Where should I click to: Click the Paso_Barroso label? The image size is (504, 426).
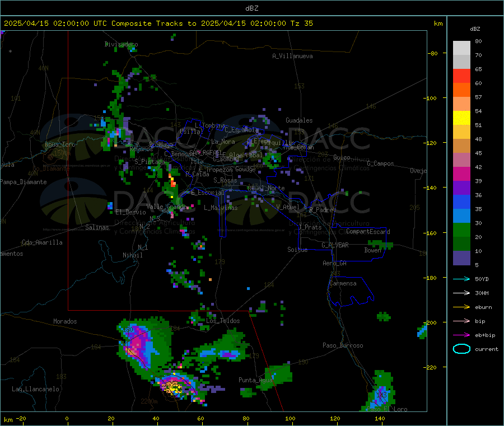(343, 345)
